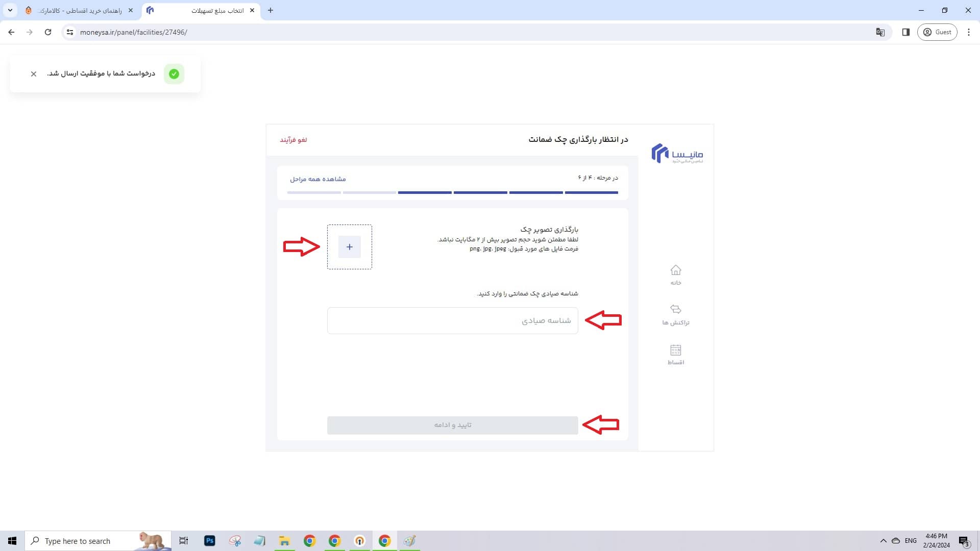Click the مشاهده همه مراحل expand link
This screenshot has height=551, width=980.
point(317,178)
